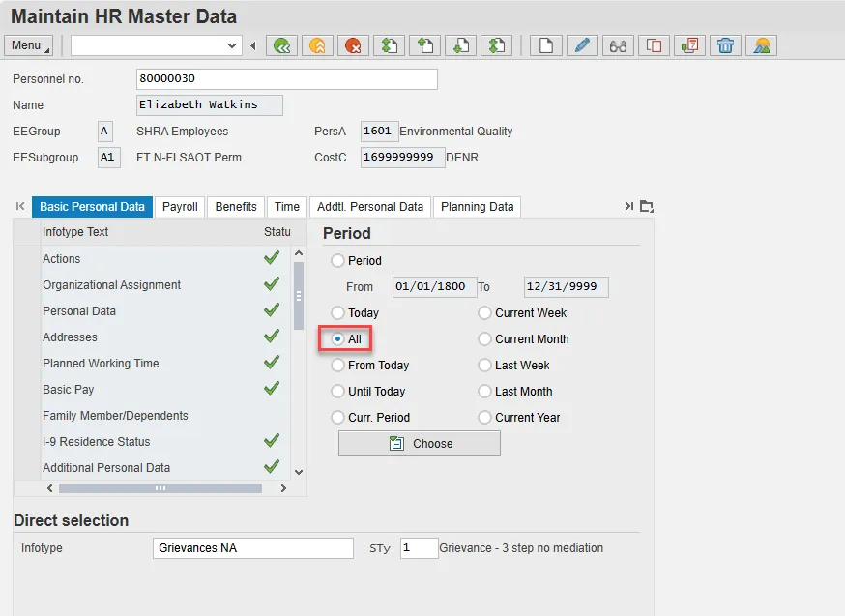This screenshot has width=845, height=616.
Task: Select the Until Today radio button
Action: tap(337, 392)
